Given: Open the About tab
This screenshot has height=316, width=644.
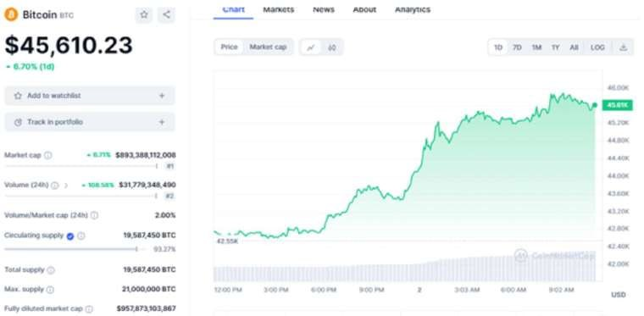Looking at the screenshot, I should pos(364,9).
